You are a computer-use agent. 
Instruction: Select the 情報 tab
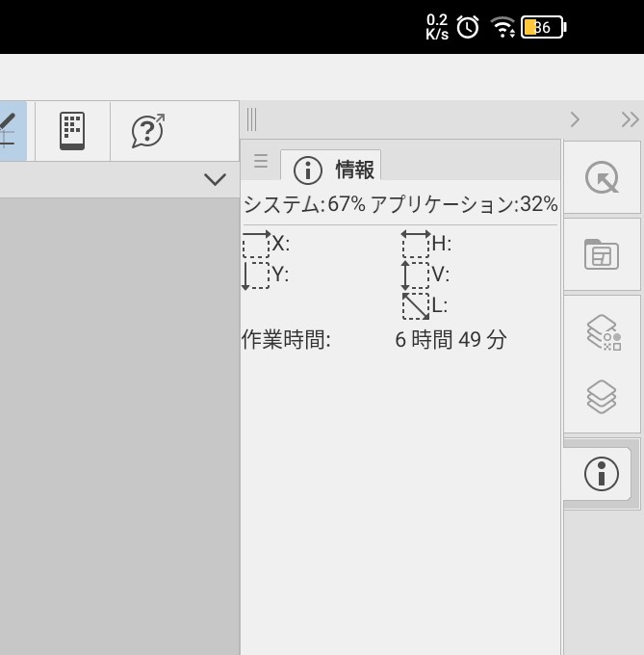331,170
